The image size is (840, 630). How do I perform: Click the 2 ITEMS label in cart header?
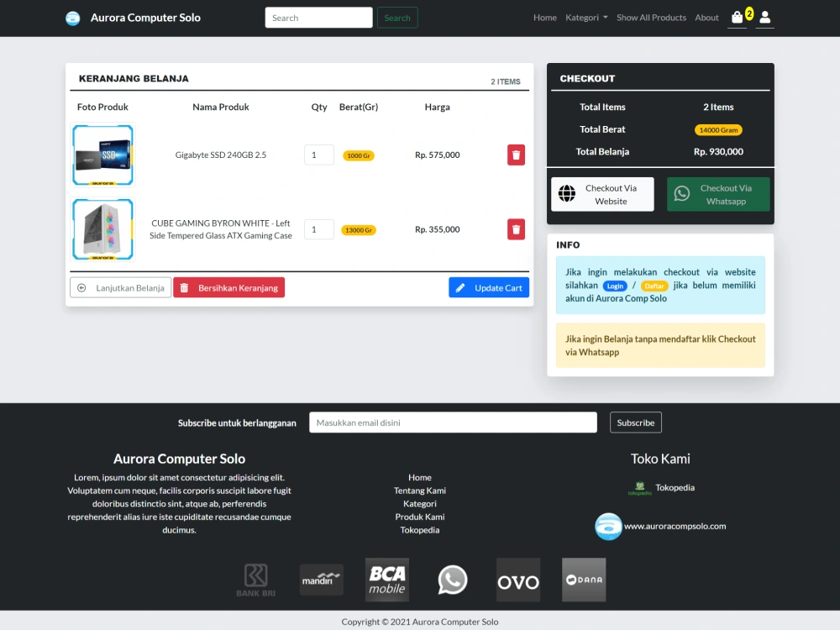click(505, 81)
